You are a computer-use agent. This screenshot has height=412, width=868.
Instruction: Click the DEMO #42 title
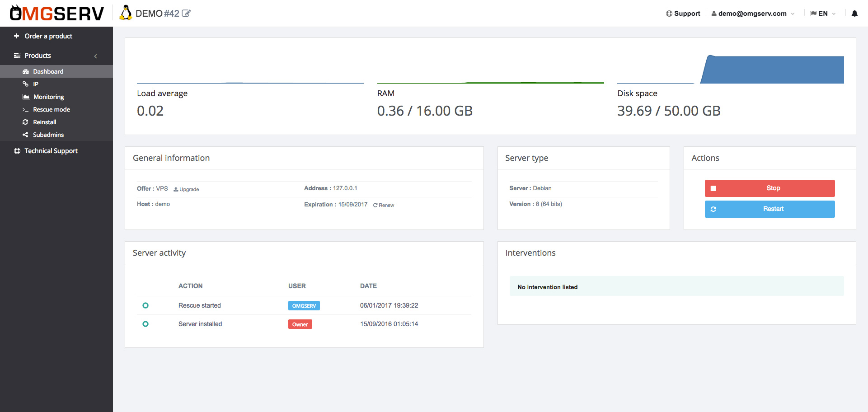[x=157, y=14]
